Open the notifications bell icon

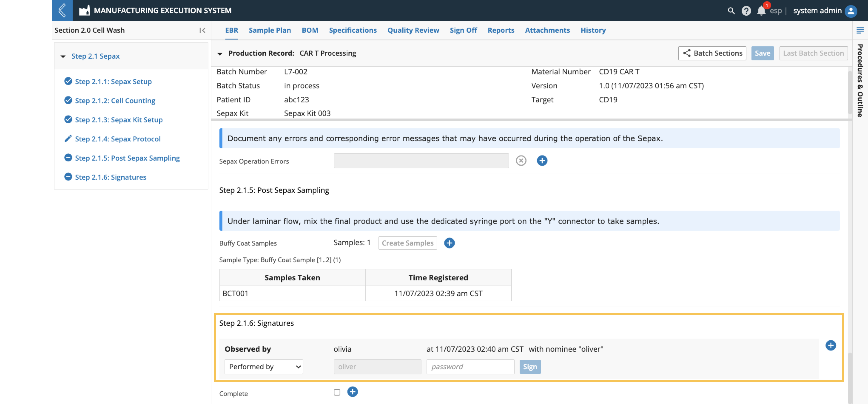(761, 11)
